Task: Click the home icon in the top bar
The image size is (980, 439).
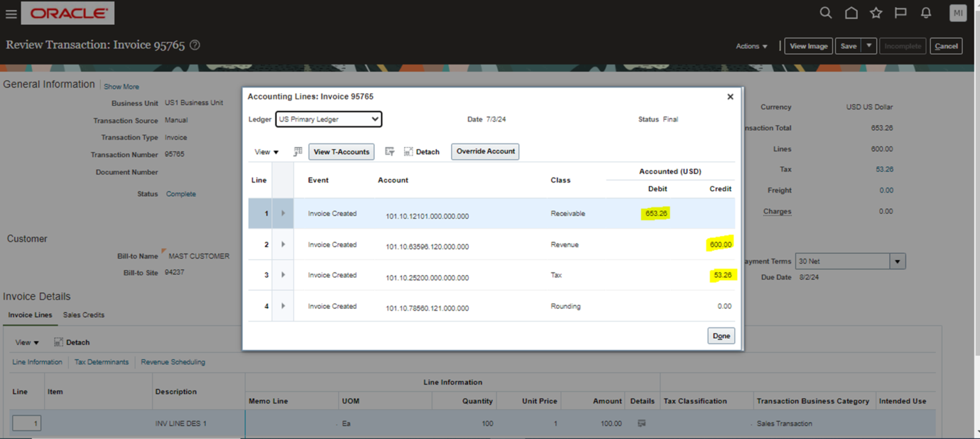Action: pos(851,12)
